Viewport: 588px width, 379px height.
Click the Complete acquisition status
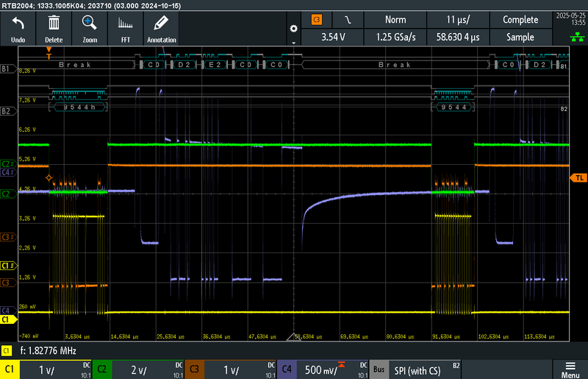point(520,20)
